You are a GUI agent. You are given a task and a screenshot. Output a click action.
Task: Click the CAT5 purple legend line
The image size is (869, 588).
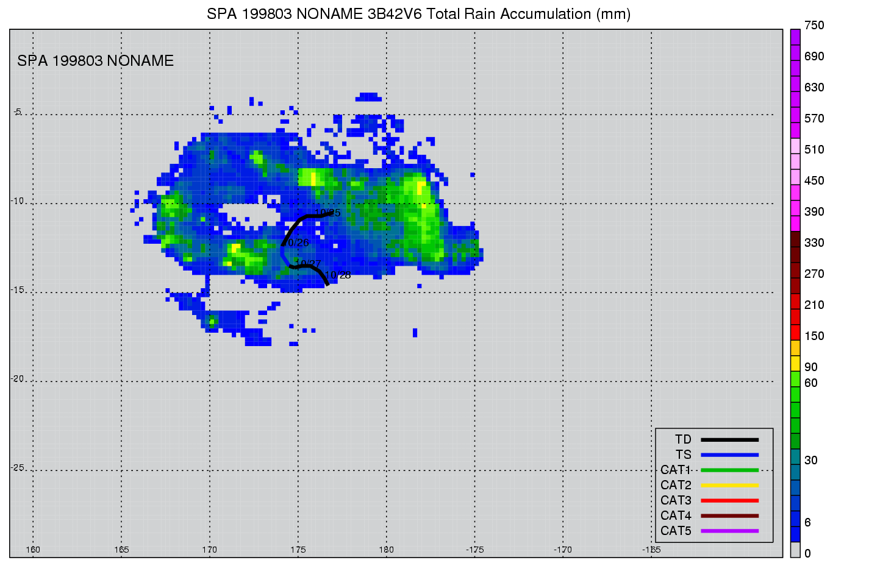729,531
